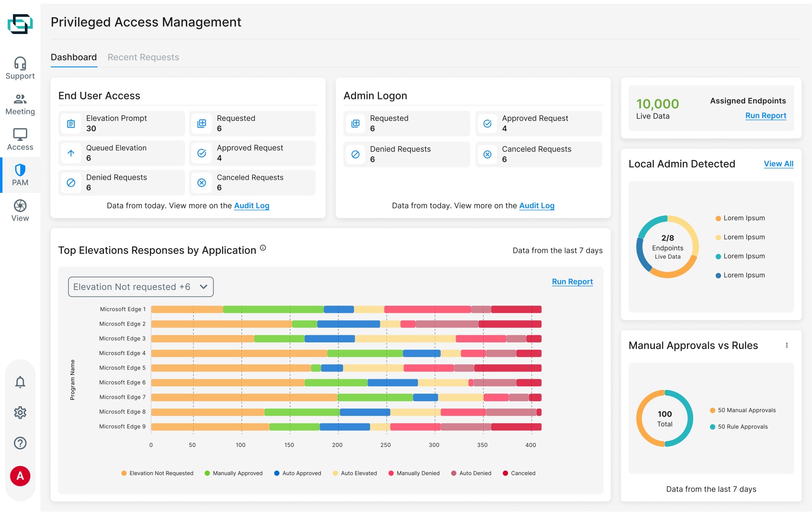Toggle Manually Approved legend item
Screen dimensions: 812x518
(x=234, y=473)
